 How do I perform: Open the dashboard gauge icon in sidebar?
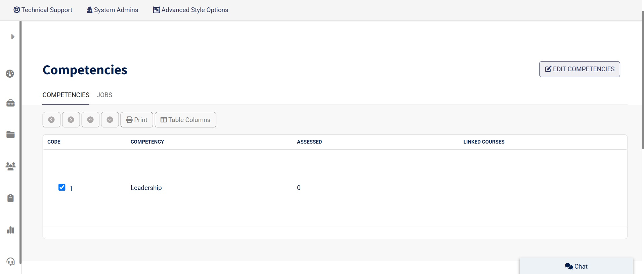(x=10, y=74)
